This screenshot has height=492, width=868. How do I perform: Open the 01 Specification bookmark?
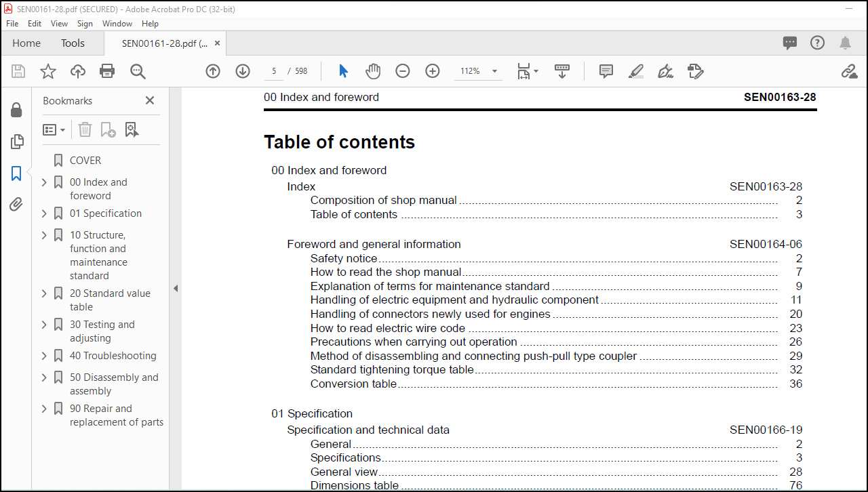click(106, 213)
